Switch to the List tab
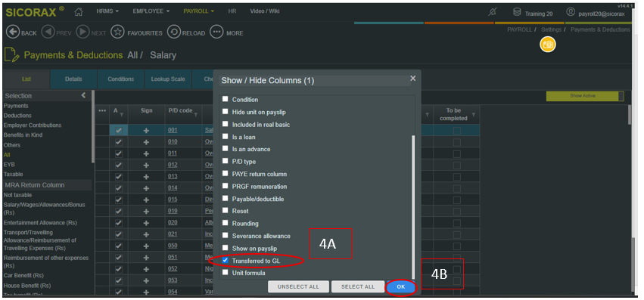The width and height of the screenshot is (644, 300). [x=26, y=79]
